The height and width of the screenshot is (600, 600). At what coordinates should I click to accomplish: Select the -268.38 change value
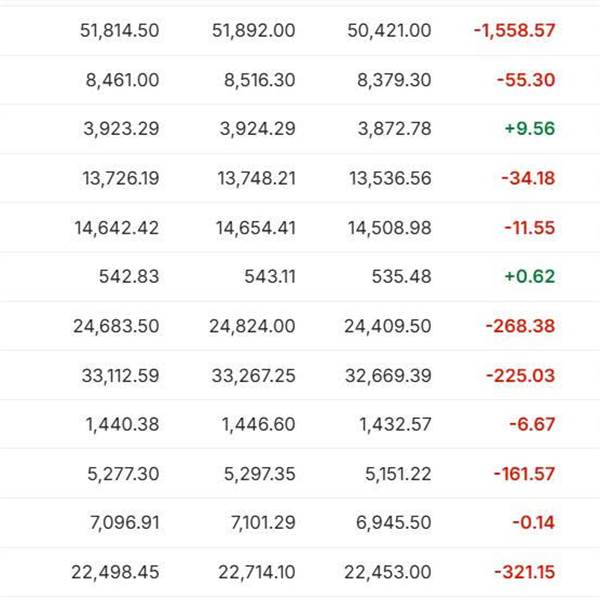point(520,325)
